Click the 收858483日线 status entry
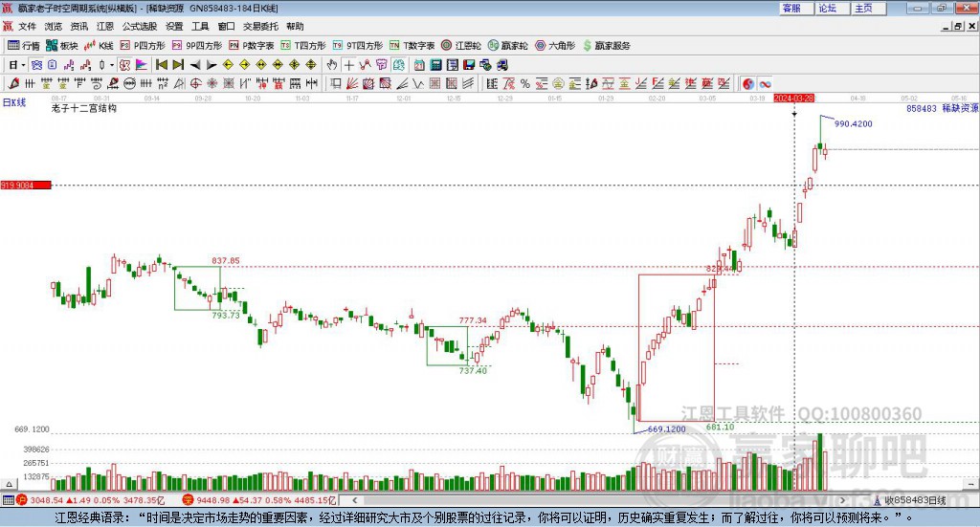980x527 pixels. click(910, 500)
